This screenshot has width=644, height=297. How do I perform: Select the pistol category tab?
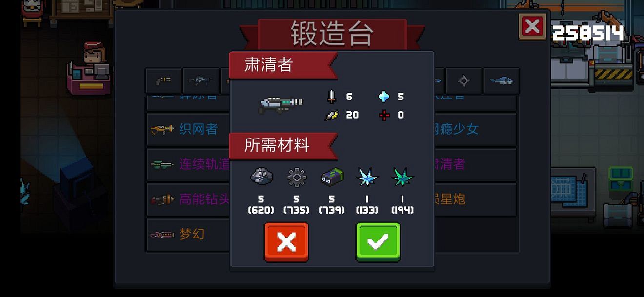[x=163, y=81]
